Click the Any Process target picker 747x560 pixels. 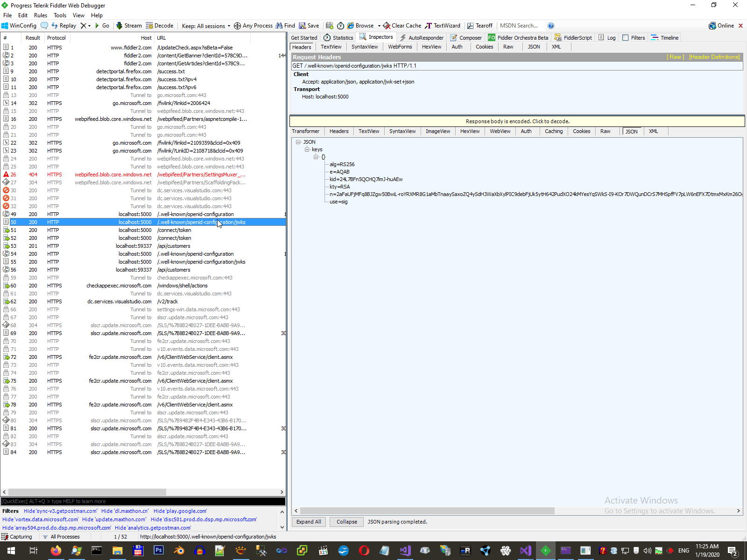(253, 26)
